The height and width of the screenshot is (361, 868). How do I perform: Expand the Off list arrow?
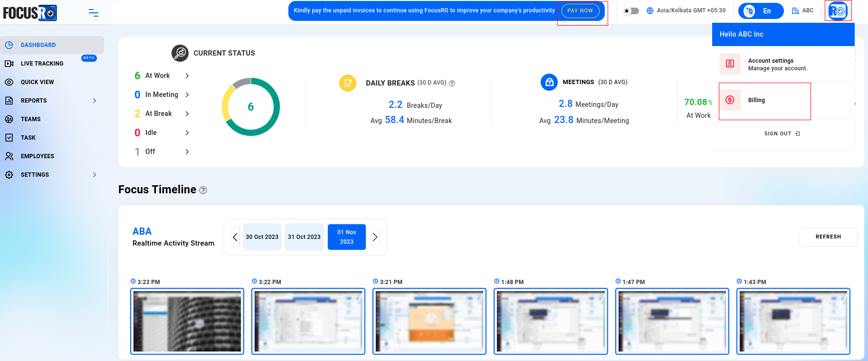pos(187,152)
